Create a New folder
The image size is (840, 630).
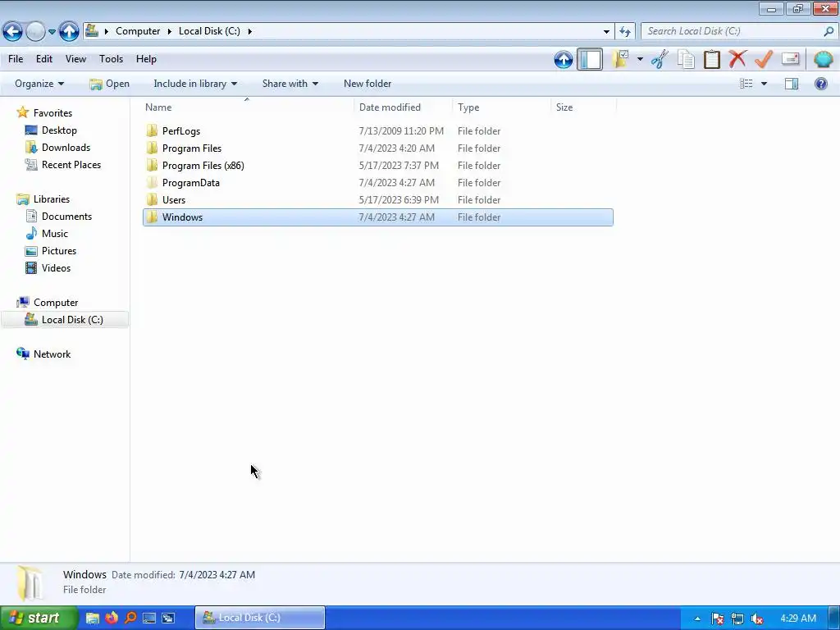(367, 84)
